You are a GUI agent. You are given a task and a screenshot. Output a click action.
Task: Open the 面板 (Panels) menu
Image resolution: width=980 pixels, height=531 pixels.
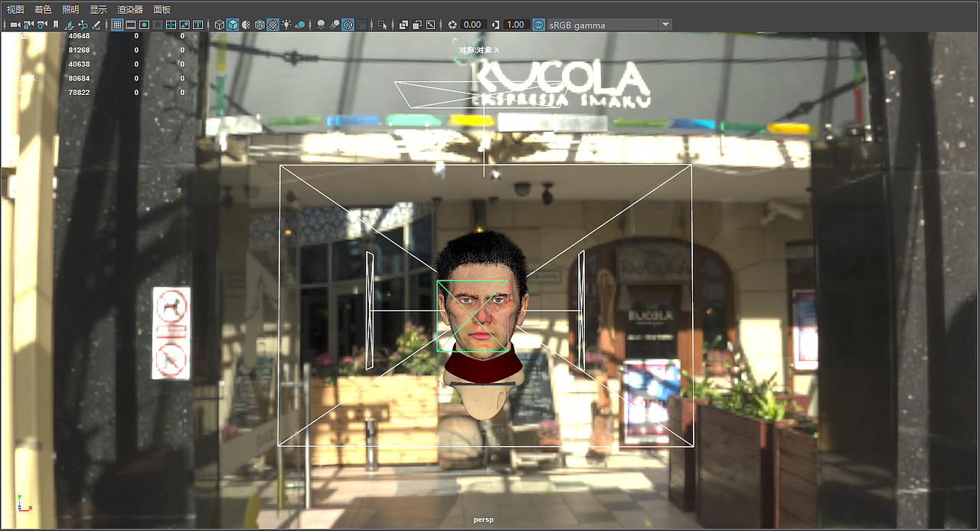coord(162,9)
